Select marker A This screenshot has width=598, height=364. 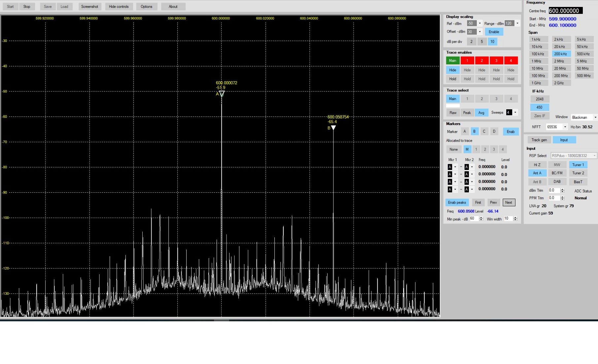(x=465, y=131)
